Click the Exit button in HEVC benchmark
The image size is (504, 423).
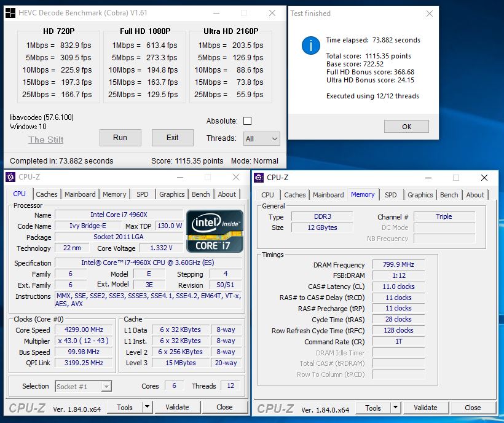(173, 138)
